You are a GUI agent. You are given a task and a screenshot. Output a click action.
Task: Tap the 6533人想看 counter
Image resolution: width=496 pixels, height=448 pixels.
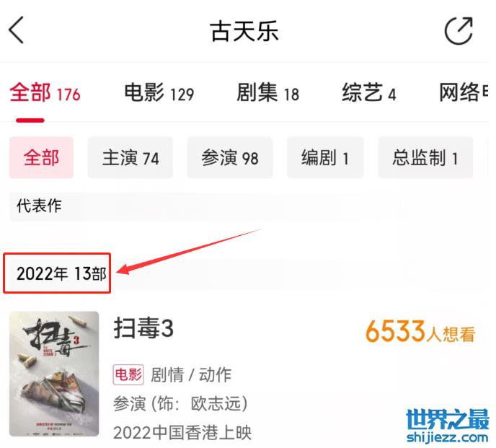(x=420, y=331)
